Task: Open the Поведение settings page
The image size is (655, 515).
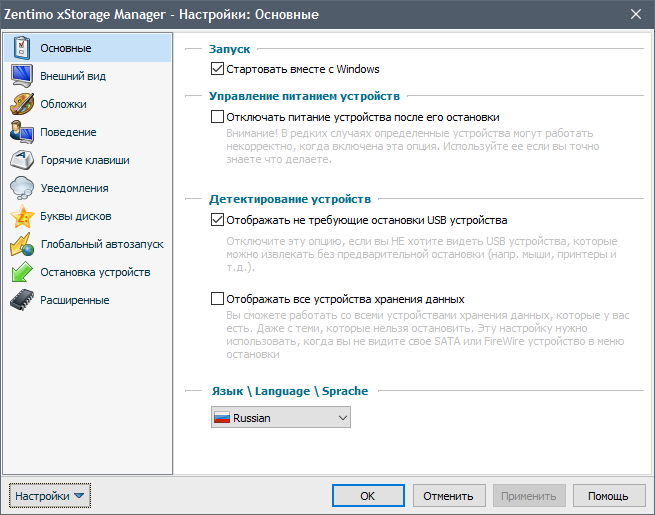Action: [x=88, y=132]
